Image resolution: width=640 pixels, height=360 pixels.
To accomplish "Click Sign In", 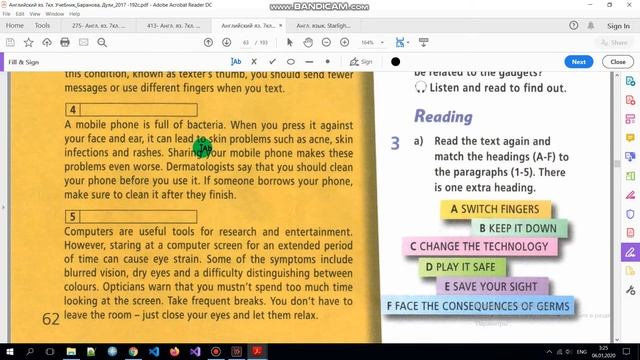I will tap(618, 26).
